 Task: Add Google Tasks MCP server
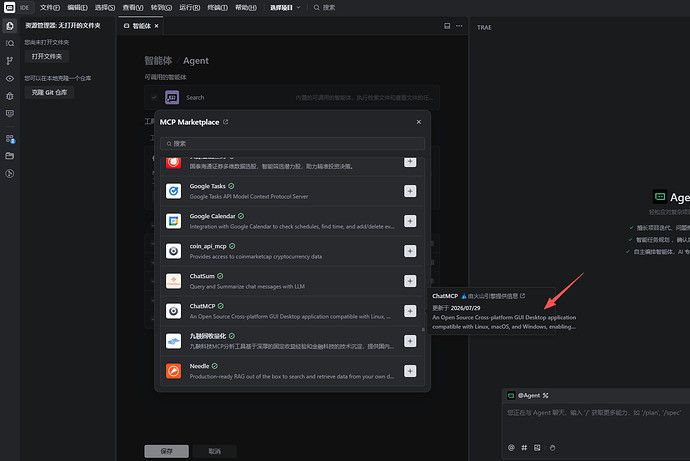pos(410,191)
